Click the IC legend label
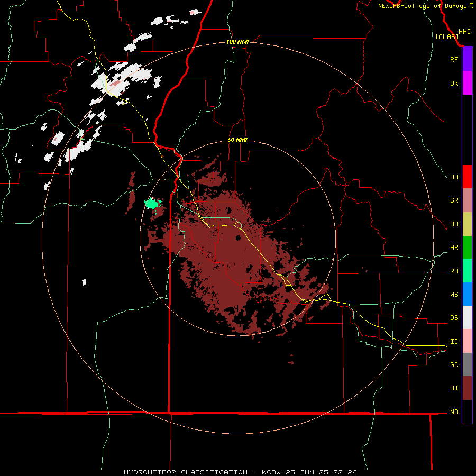This screenshot has width=476, height=476. [454, 342]
